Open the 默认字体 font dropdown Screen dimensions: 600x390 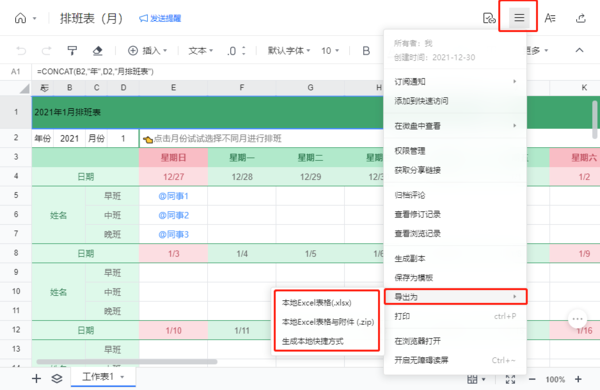pyautogui.click(x=289, y=51)
